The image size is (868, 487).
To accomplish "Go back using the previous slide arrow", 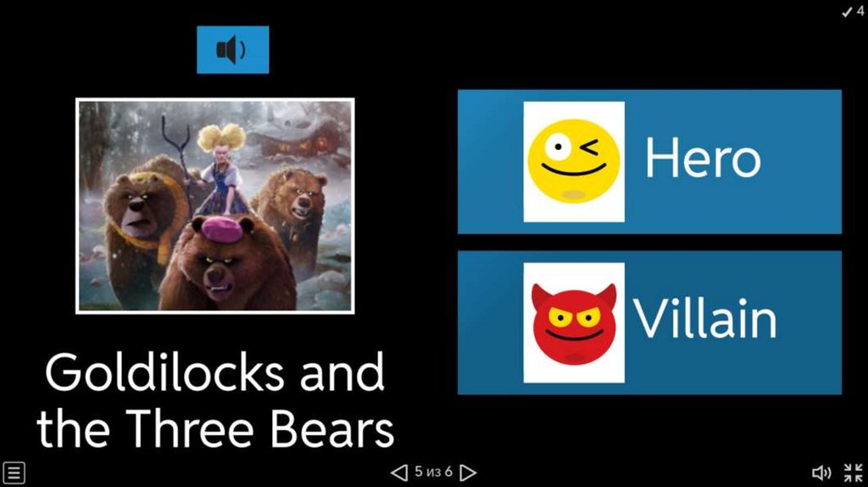I will [x=399, y=473].
